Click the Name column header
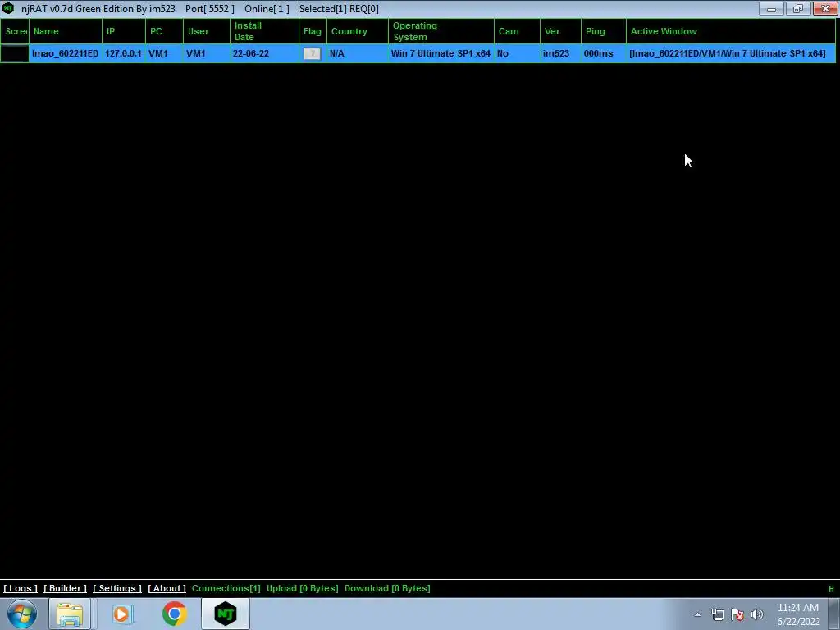840x630 pixels. pos(66,31)
